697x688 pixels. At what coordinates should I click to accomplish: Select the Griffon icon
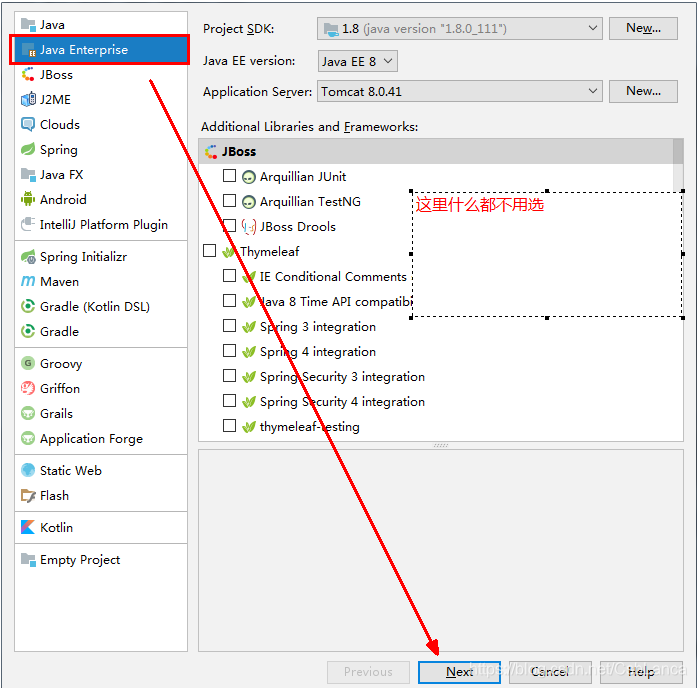pos(28,388)
